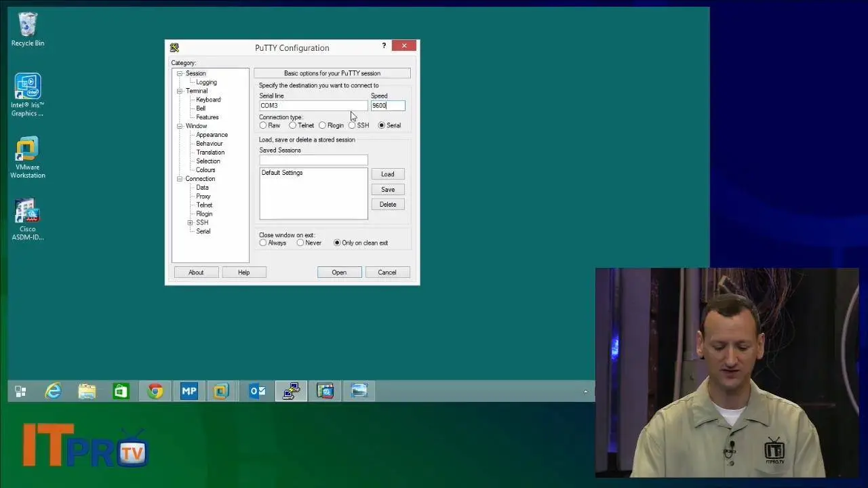Click Delete session button
This screenshot has height=488, width=868.
(388, 205)
